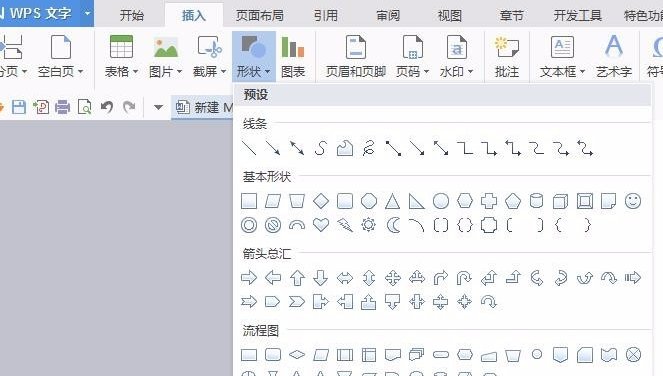
Task: Expand the 文本框 dropdown
Action: tap(583, 71)
